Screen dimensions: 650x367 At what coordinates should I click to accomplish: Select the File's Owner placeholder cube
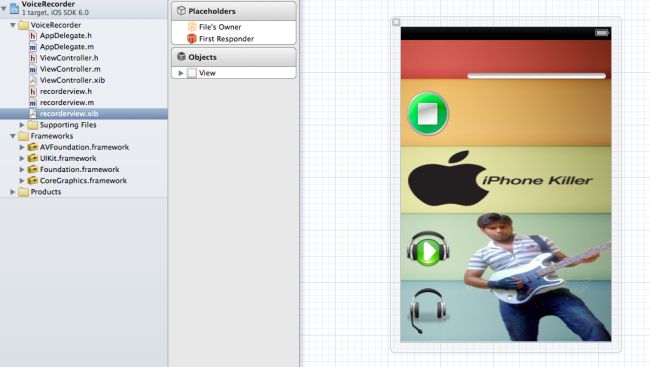point(192,27)
